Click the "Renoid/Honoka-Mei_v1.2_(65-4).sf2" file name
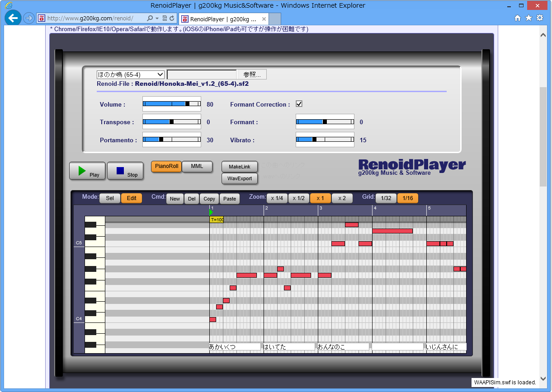552x392 pixels. coord(192,84)
